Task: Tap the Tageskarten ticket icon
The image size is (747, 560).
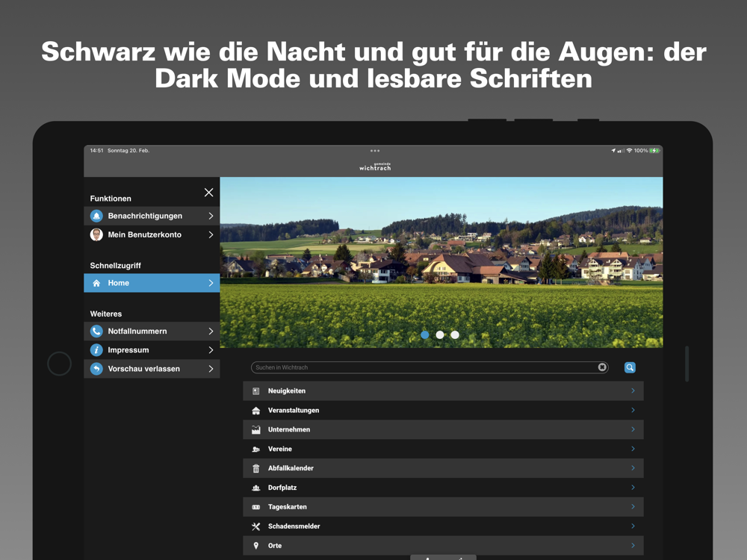Action: point(255,507)
